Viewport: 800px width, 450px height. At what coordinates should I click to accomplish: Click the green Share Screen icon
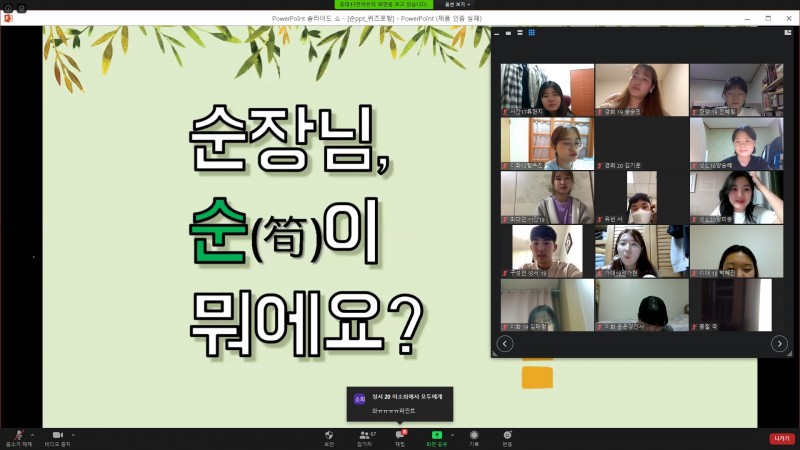point(436,437)
